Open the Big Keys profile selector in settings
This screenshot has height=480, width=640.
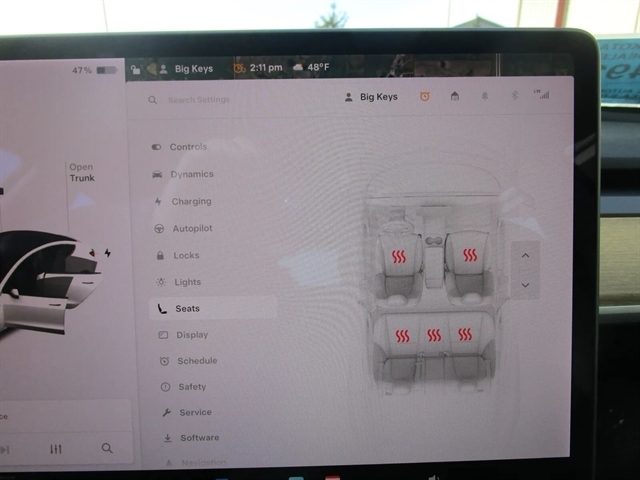(x=370, y=97)
